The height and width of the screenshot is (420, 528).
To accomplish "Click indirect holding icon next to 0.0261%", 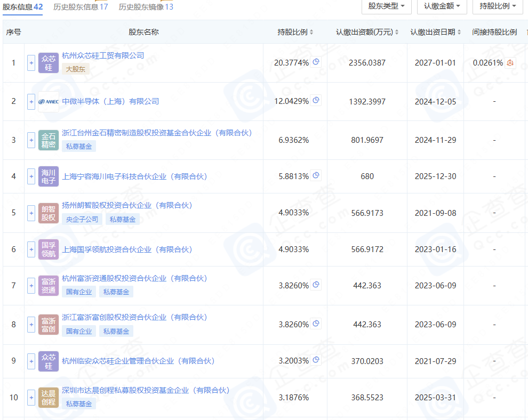I will 510,62.
